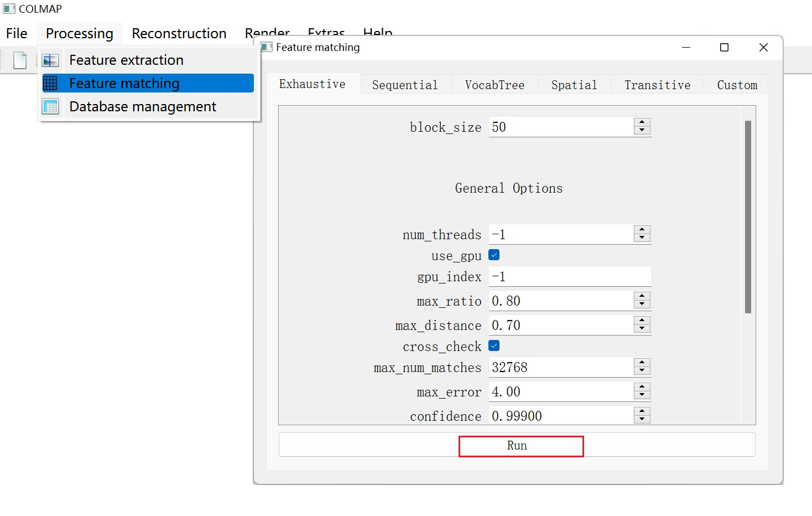Click the confidence value field
The height and width of the screenshot is (516, 812).
point(561,416)
